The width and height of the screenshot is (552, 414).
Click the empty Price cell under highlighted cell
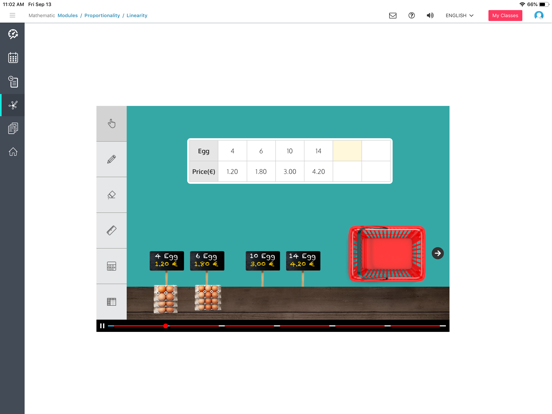347,171
